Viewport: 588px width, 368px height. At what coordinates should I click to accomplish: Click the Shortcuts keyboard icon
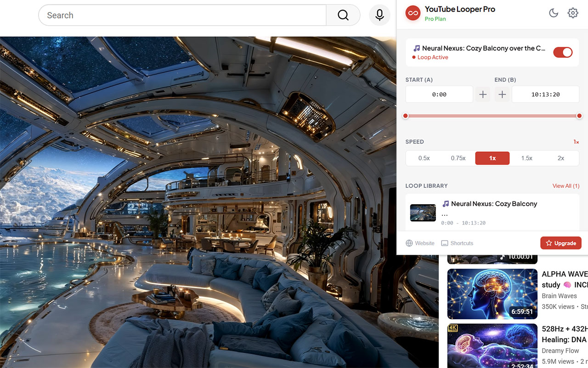445,243
